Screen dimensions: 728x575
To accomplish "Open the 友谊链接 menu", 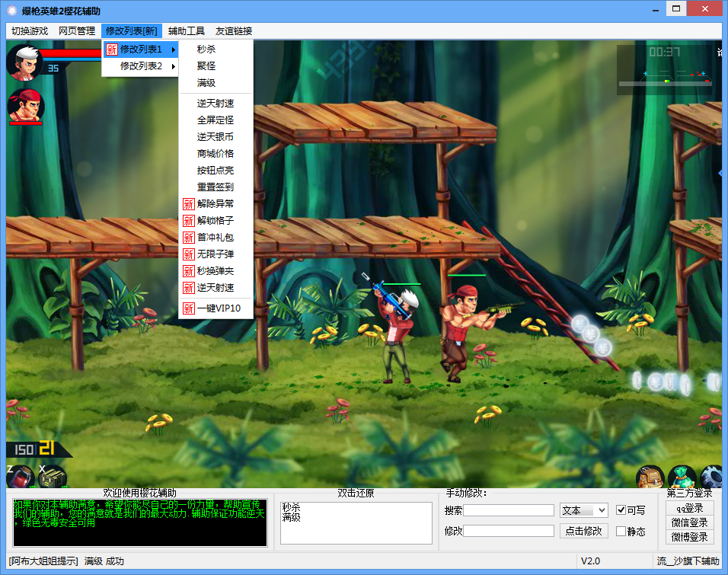I will coord(234,31).
